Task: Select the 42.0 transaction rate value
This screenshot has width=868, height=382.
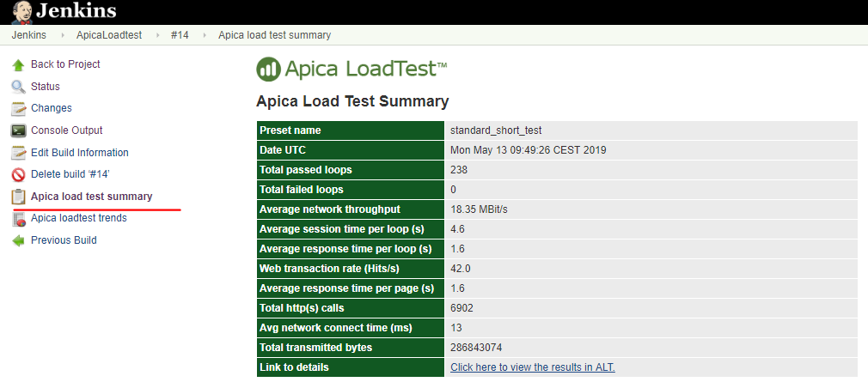Action: [x=461, y=269]
